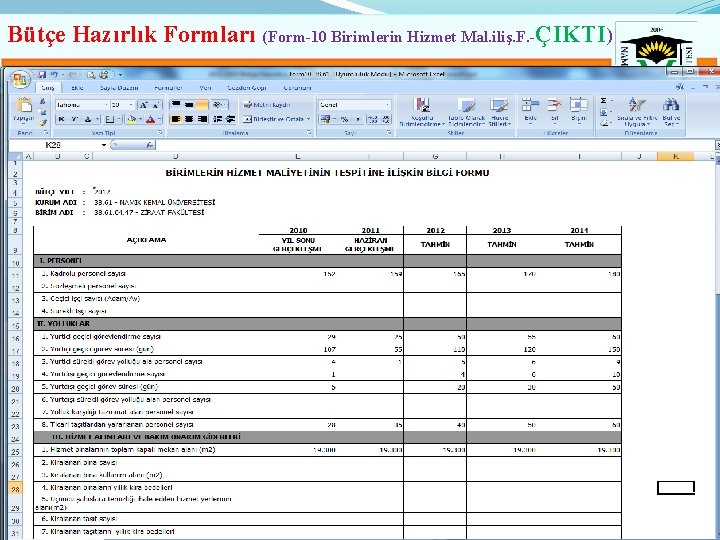Open the font size dropdown
Viewport: 720px width, 540px height.
point(131,105)
